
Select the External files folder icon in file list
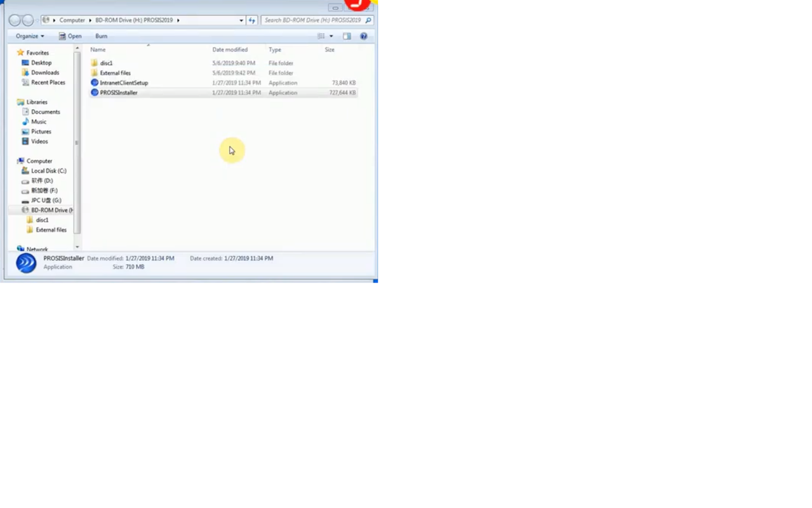coord(95,73)
